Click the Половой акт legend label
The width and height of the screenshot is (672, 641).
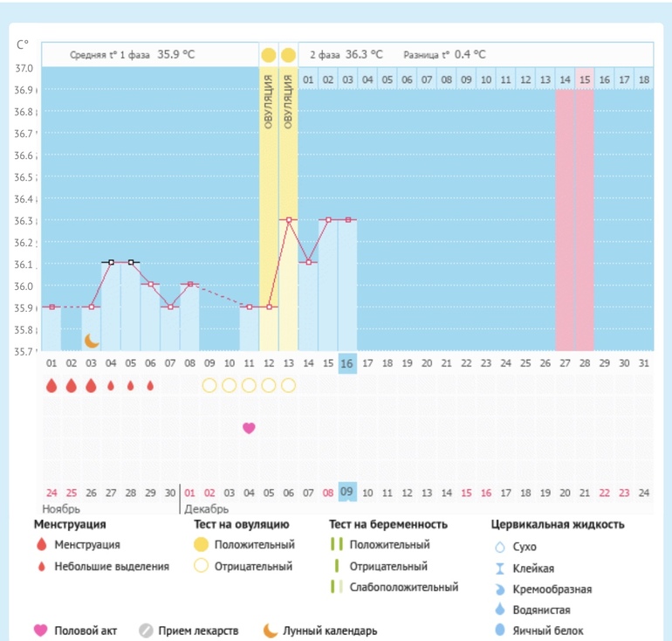85,631
